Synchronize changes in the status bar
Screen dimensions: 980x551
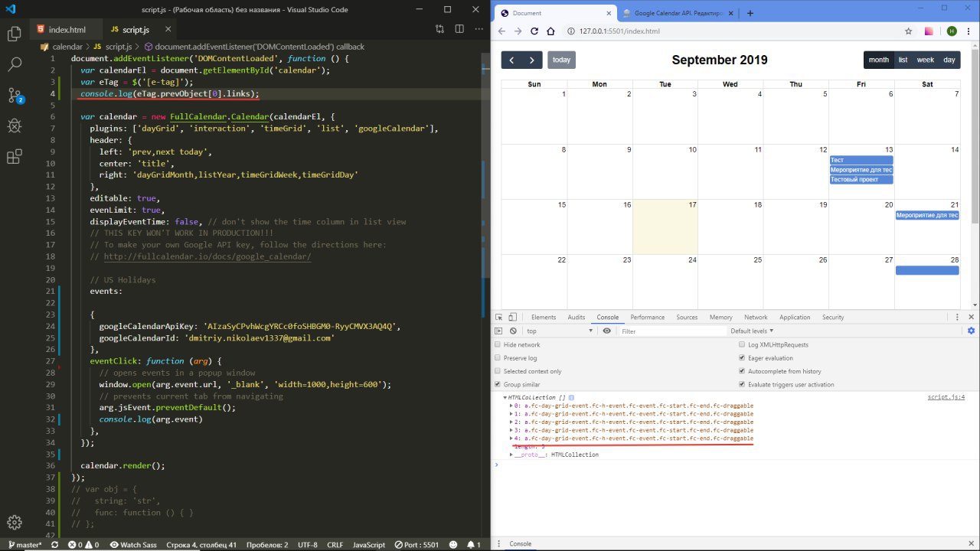[x=54, y=545]
